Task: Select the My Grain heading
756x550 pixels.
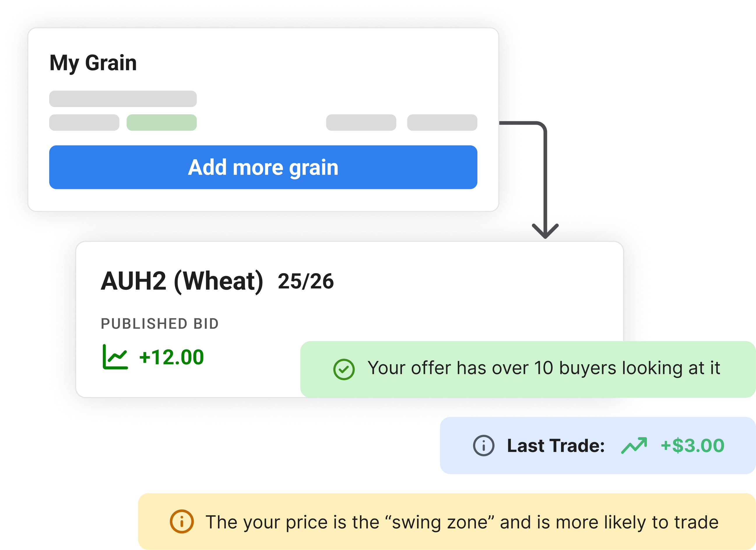Action: 93,63
